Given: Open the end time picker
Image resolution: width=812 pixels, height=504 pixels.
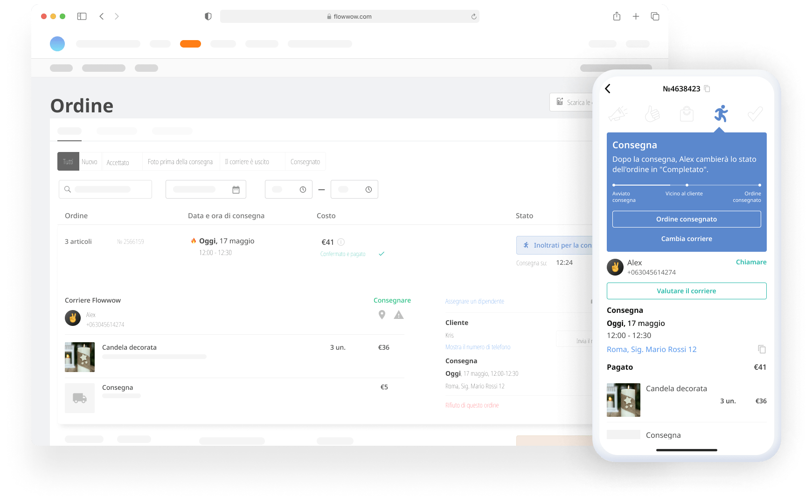Looking at the screenshot, I should click(354, 189).
